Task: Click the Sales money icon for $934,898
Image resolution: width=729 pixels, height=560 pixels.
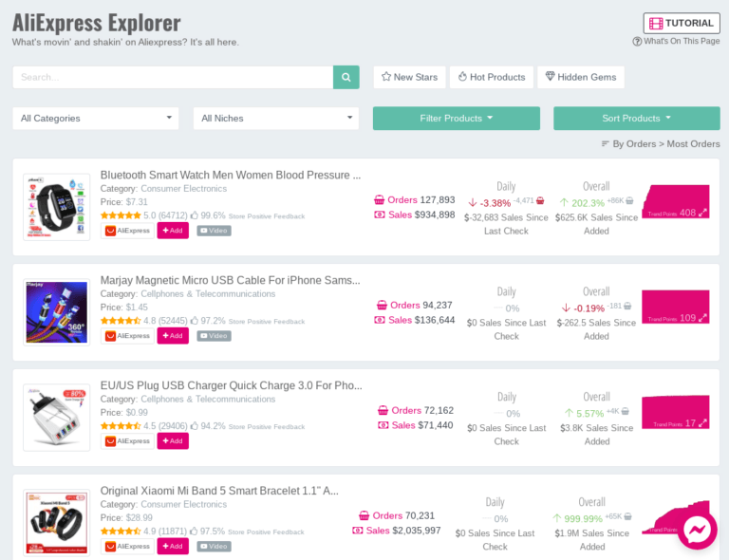Action: [x=380, y=215]
